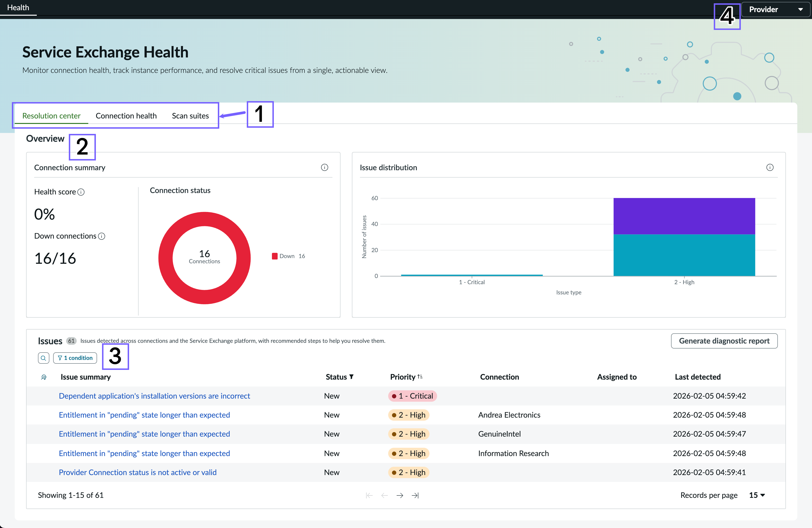The image size is (812, 528).
Task: Switch to Scan suites tab
Action: (190, 116)
